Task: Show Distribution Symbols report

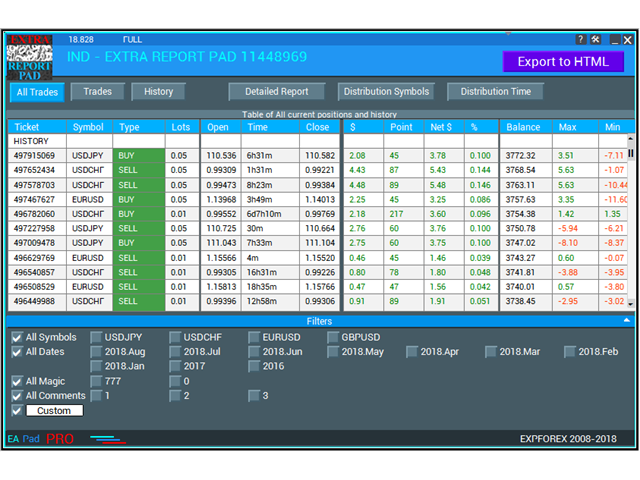Action: click(386, 92)
